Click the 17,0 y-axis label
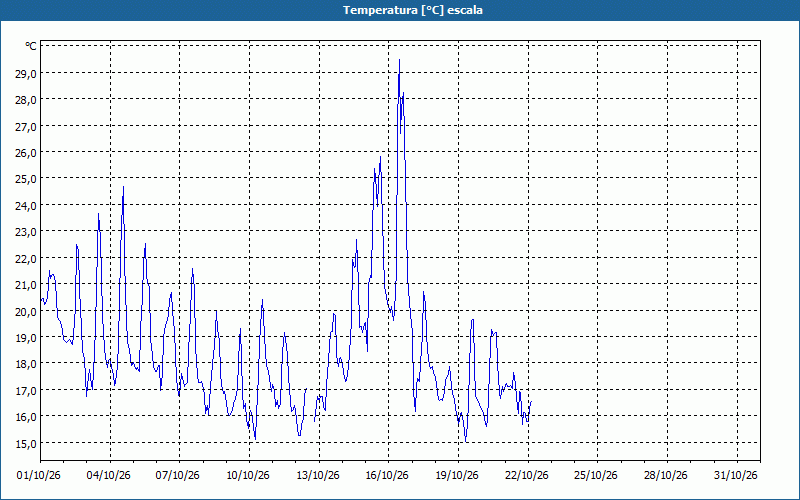 26,390
